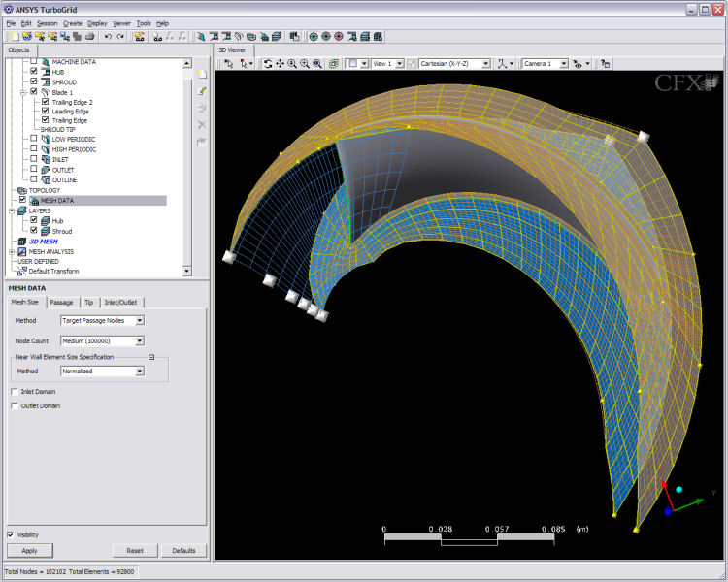Activate the Rotate view tool
The width and height of the screenshot is (728, 582).
[268, 64]
